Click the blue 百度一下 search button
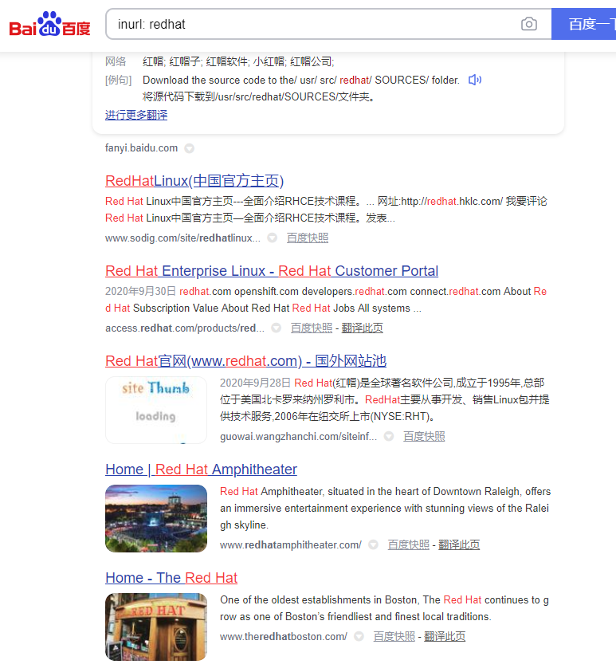The image size is (616, 672). [x=583, y=24]
